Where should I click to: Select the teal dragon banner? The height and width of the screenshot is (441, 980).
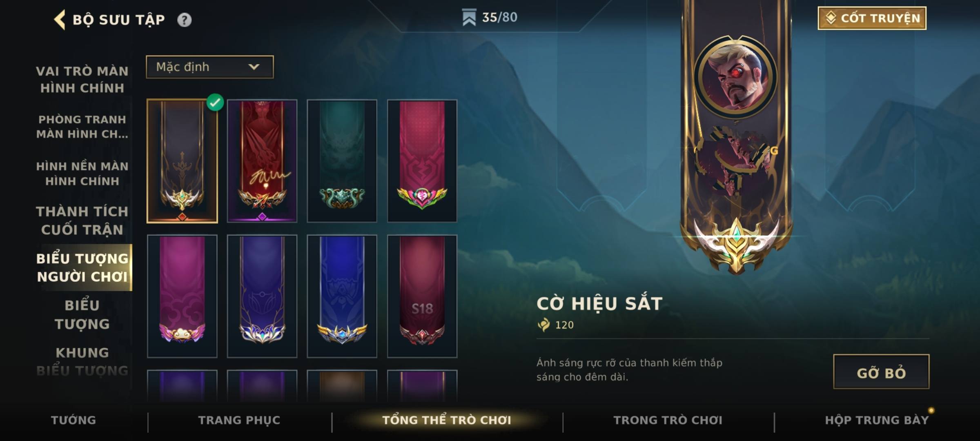click(x=342, y=161)
